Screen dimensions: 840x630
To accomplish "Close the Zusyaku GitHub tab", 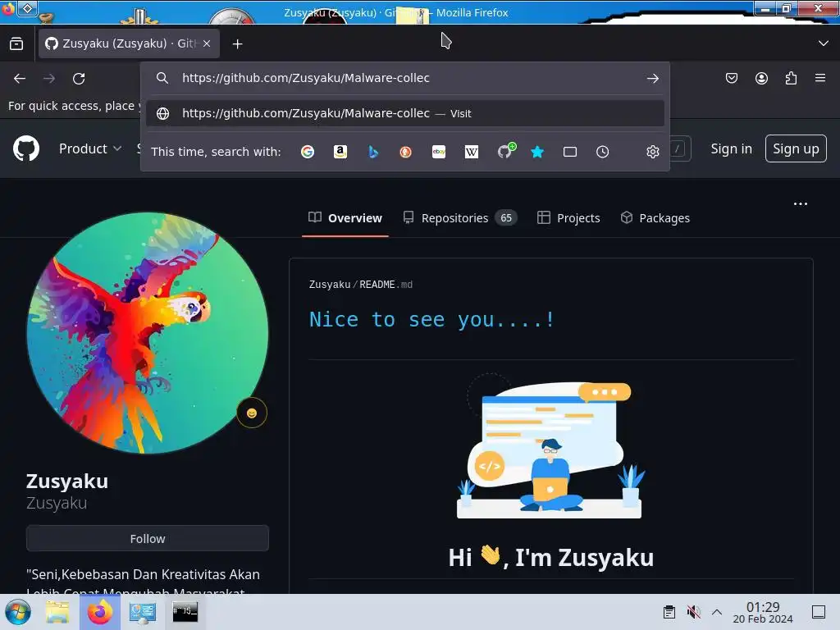I will [207, 43].
